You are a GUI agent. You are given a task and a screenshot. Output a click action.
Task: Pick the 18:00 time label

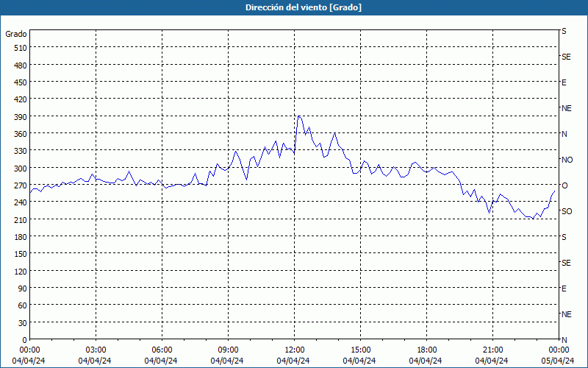click(427, 350)
